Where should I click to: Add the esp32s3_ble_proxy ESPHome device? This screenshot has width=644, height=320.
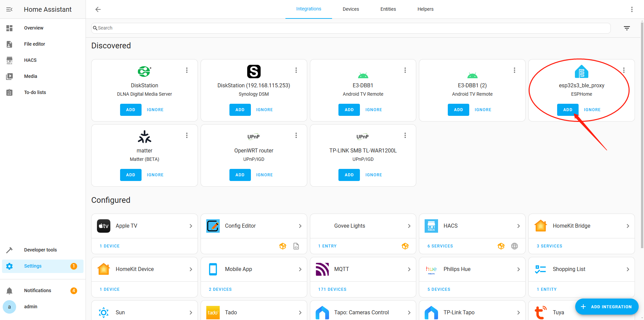[x=568, y=110]
